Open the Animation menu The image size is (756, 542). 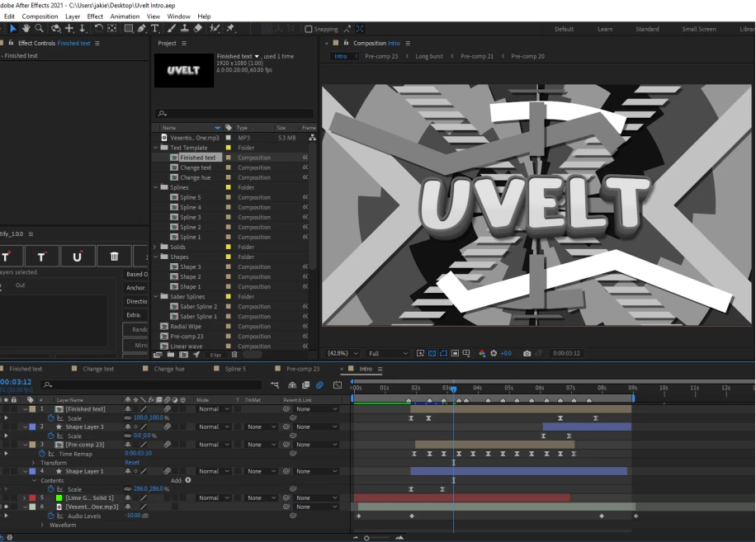pyautogui.click(x=125, y=16)
